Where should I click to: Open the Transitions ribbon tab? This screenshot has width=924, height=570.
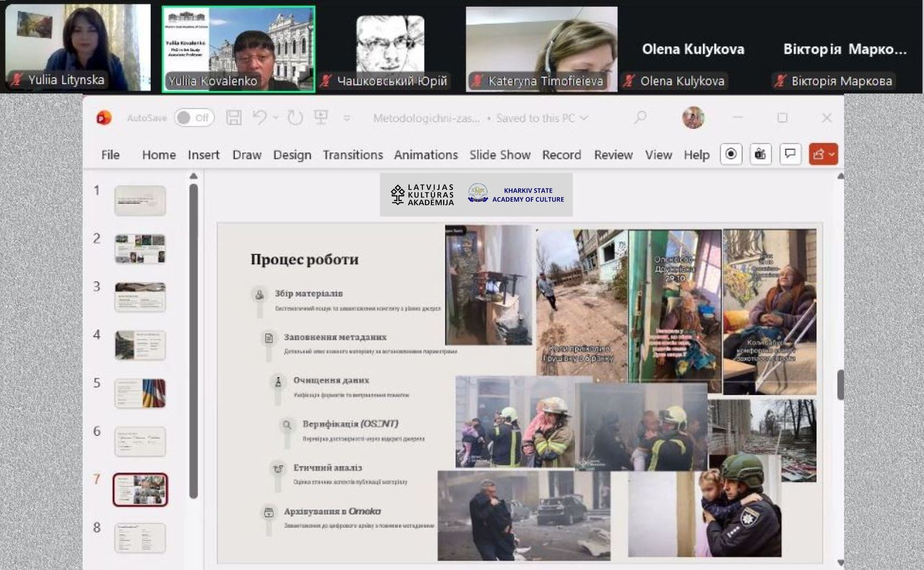352,155
